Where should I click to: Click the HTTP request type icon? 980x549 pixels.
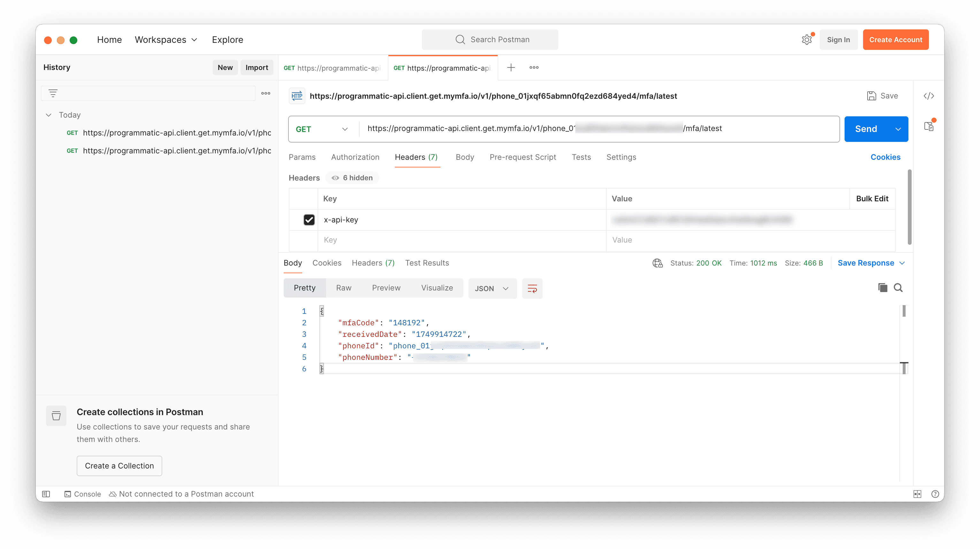click(x=297, y=96)
